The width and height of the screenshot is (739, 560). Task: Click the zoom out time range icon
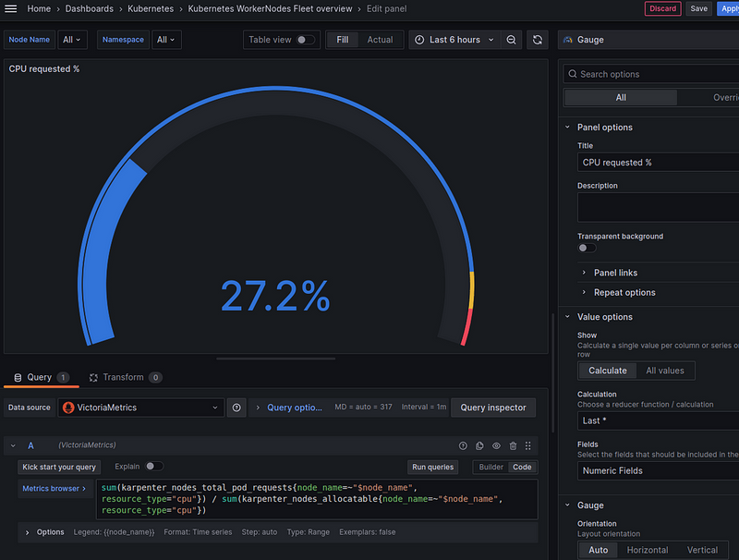(x=512, y=40)
